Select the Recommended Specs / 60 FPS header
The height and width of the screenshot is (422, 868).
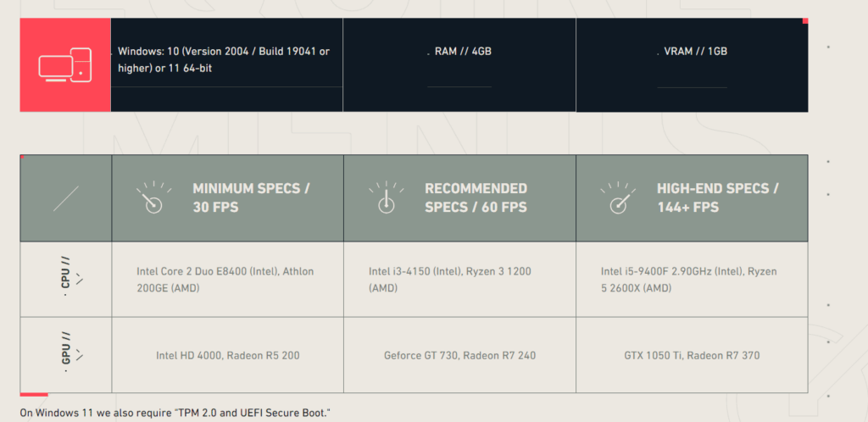(x=476, y=197)
